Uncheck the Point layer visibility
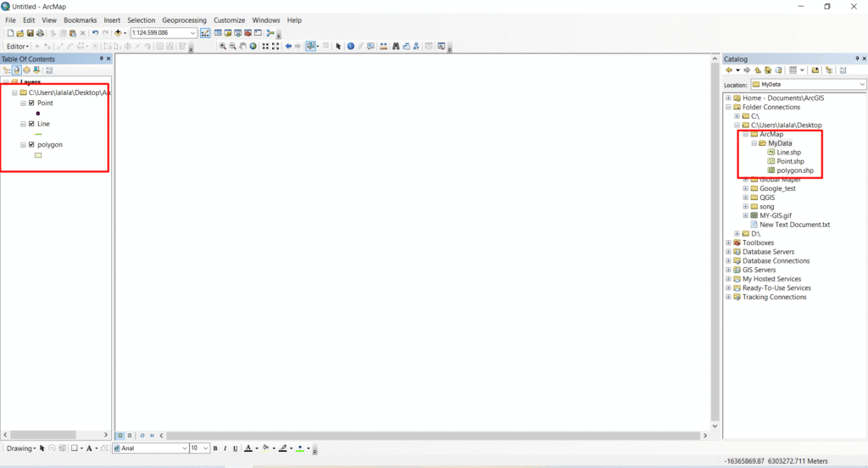Image resolution: width=868 pixels, height=468 pixels. 31,103
